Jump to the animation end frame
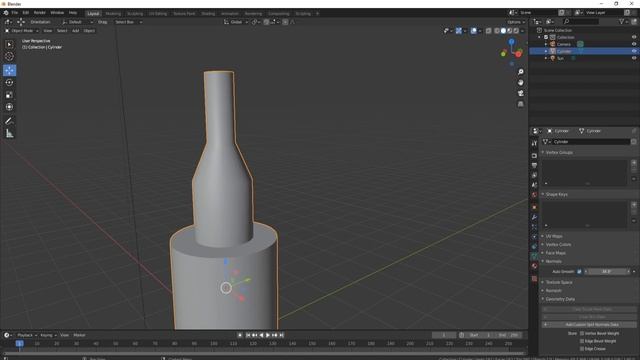 (281, 335)
